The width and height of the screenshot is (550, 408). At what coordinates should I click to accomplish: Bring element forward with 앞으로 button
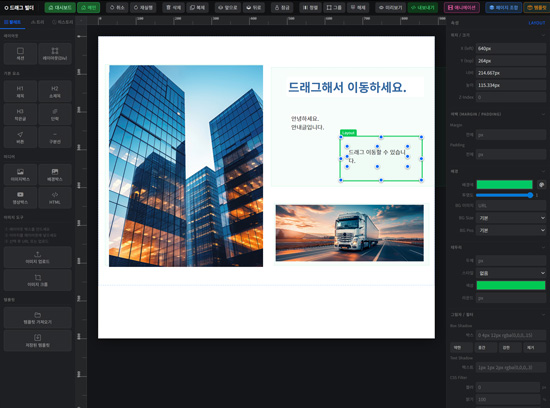pyautogui.click(x=228, y=7)
